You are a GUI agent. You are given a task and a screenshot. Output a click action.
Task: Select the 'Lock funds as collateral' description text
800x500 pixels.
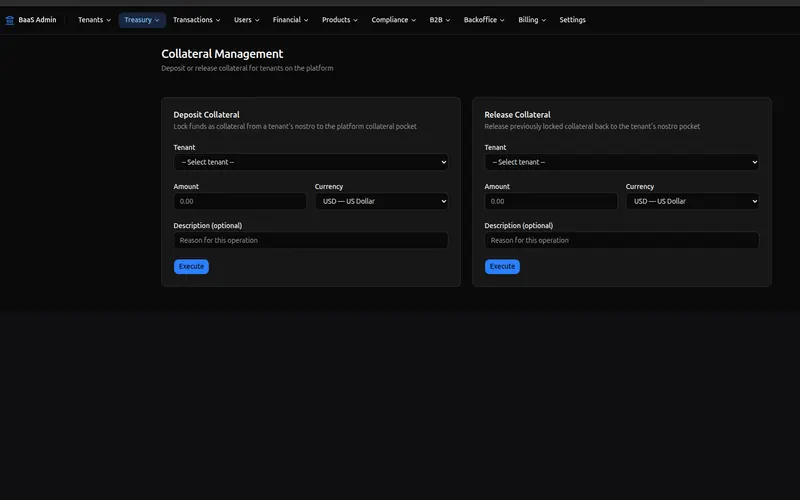(x=295, y=127)
